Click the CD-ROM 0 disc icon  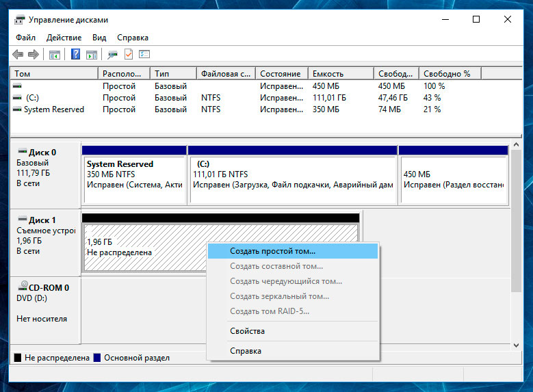(23, 285)
